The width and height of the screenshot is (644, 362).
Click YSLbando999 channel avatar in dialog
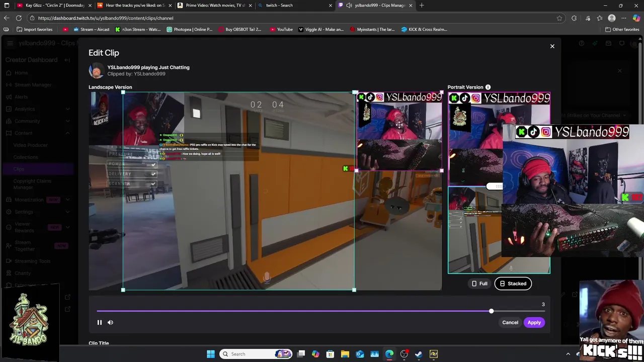96,70
